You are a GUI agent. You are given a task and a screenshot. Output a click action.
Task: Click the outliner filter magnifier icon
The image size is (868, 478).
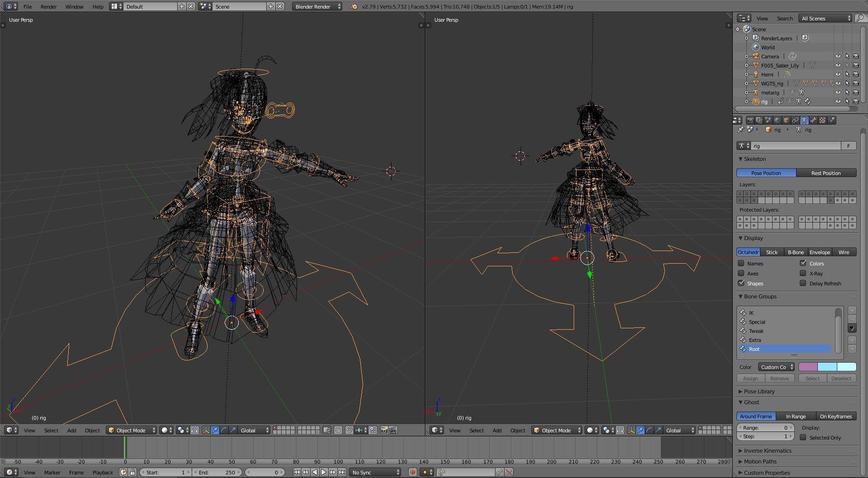pyautogui.click(x=860, y=18)
